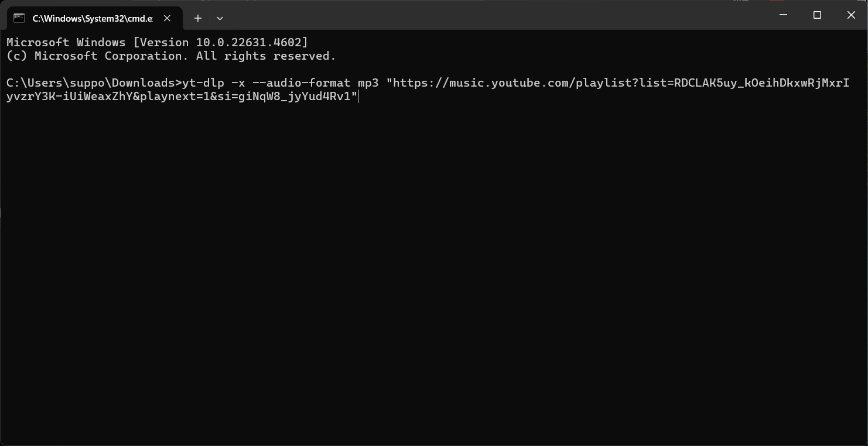Click the music.youtube.com playlist URL

coord(428,90)
